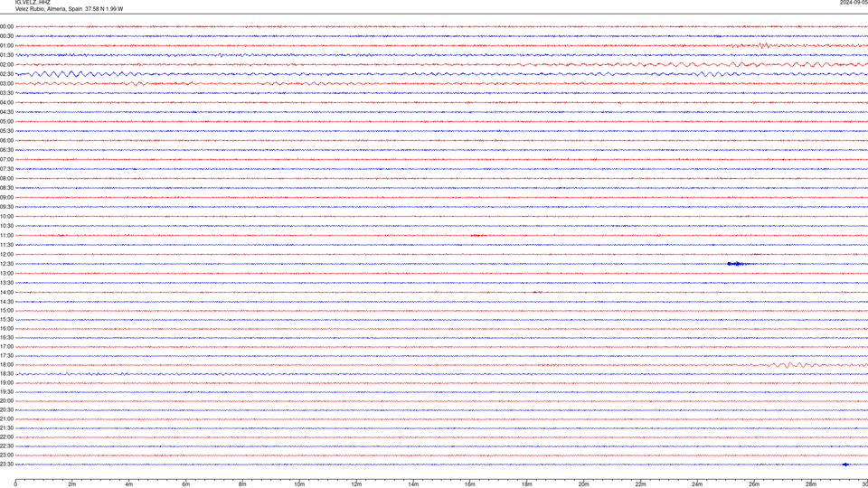Select the 15:00 time label

click(6, 310)
